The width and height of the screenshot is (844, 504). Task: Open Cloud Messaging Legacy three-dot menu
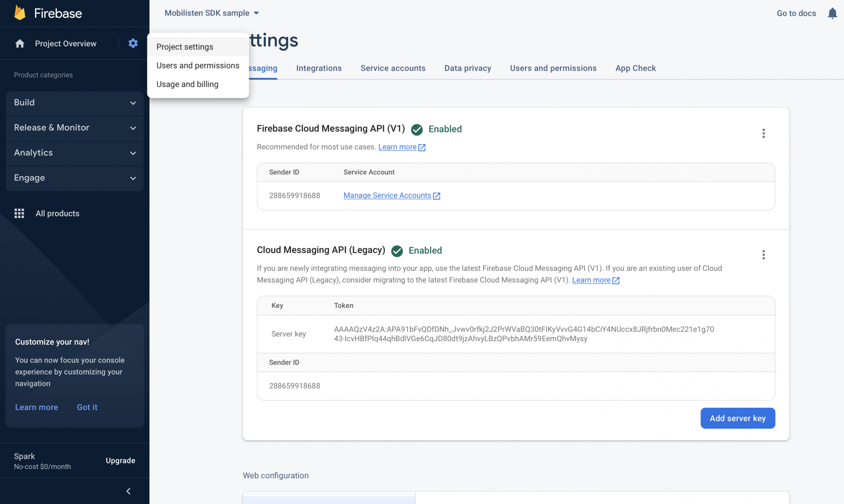(763, 255)
